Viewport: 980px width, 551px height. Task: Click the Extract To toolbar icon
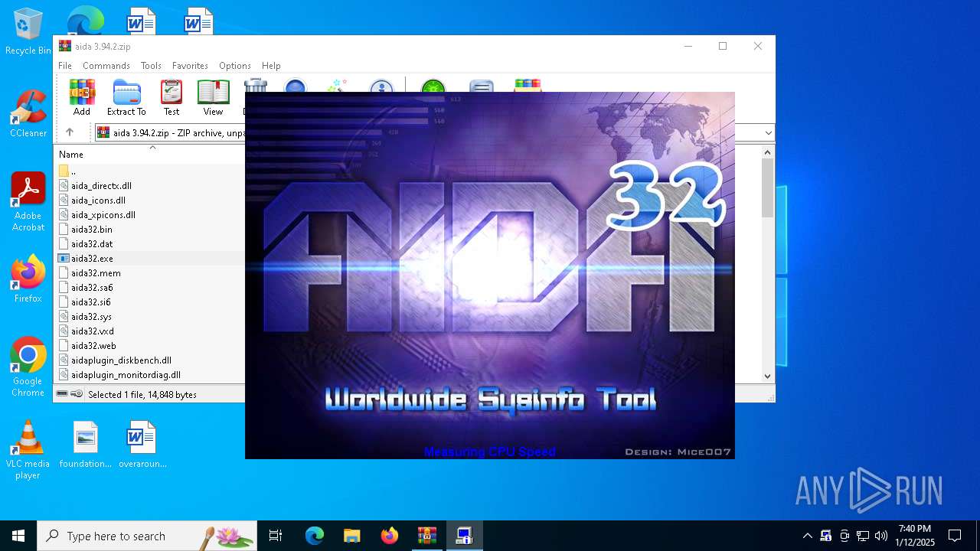coord(126,97)
